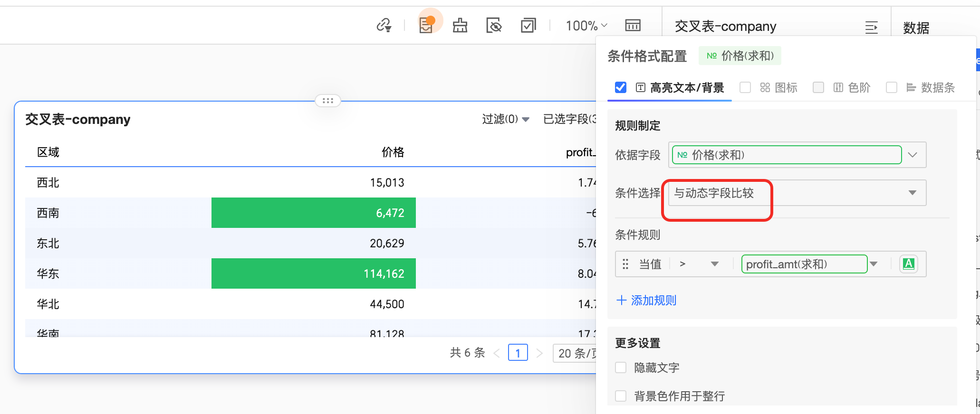The image size is (980, 414).
Task: Click the link-filter icon in the toolbar
Action: (x=384, y=25)
